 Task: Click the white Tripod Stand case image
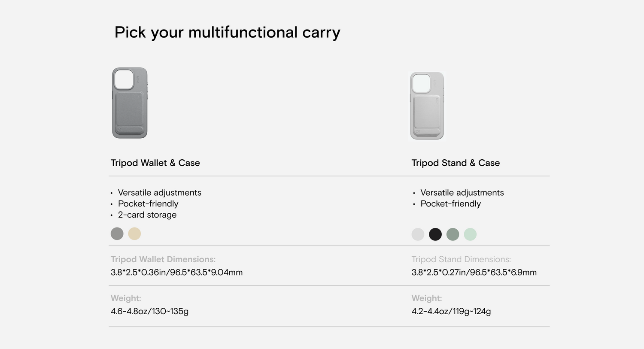[x=427, y=106]
